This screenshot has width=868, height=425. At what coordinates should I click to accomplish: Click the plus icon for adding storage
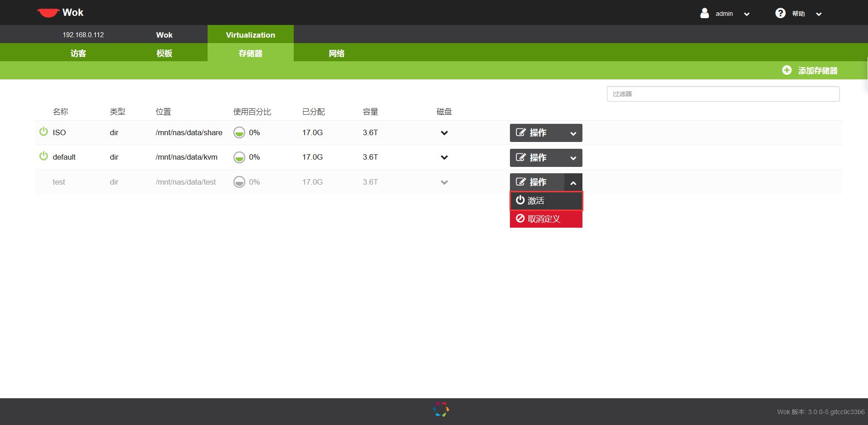pos(787,70)
